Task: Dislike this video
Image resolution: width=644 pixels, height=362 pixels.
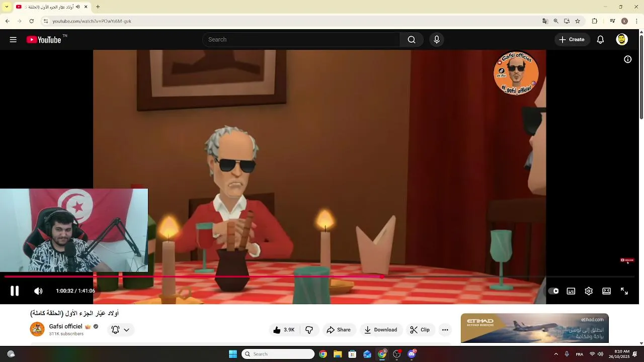Action: [x=309, y=330]
